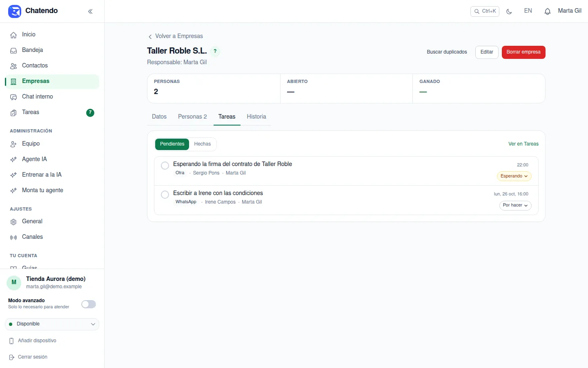The height and width of the screenshot is (368, 588).
Task: Open Marta Gil user menu
Action: pos(570,11)
